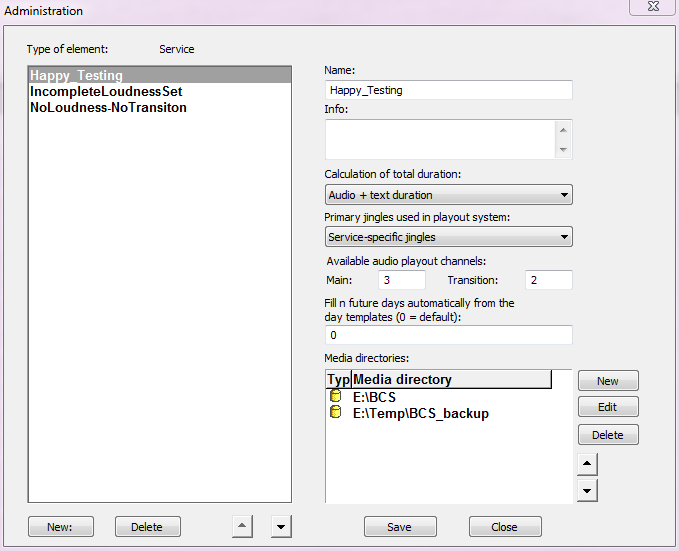Choose Happy_Testing in the service list
Image resolution: width=679 pixels, height=551 pixels.
pos(76,75)
